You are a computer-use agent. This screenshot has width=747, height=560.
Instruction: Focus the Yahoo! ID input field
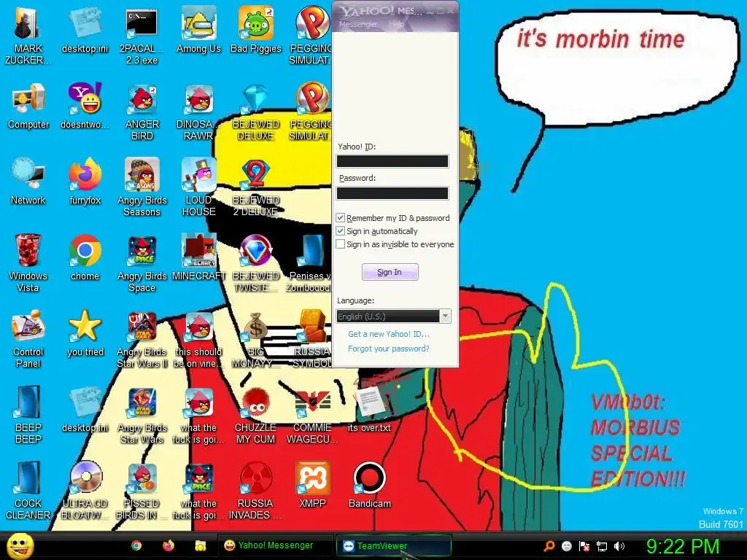[x=392, y=161]
